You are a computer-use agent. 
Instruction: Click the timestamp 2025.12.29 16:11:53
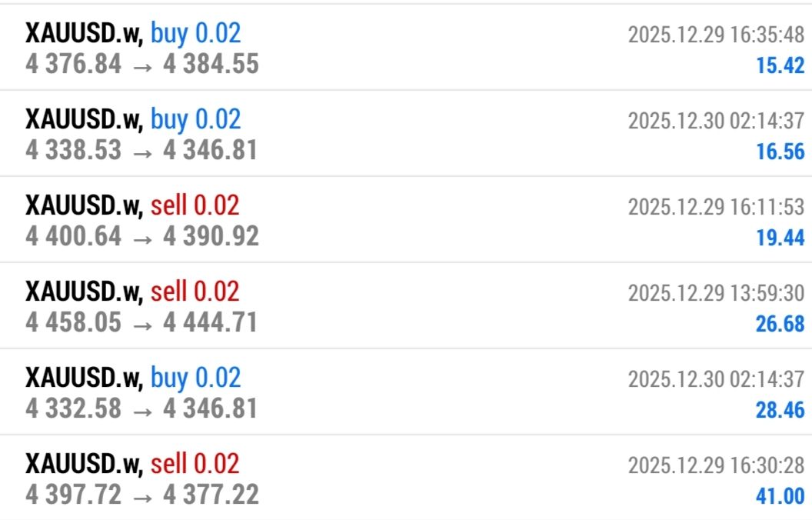tap(716, 208)
